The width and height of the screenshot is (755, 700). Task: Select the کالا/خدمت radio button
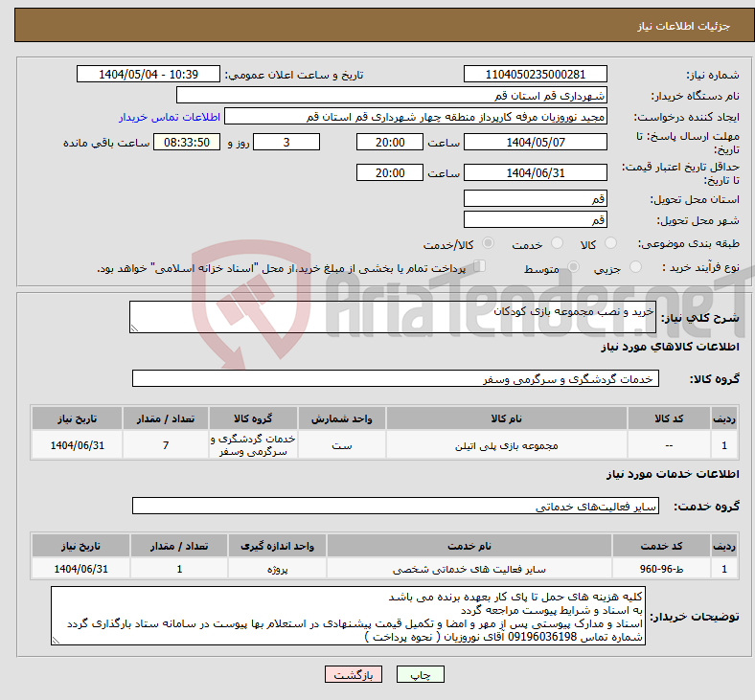coord(489,243)
